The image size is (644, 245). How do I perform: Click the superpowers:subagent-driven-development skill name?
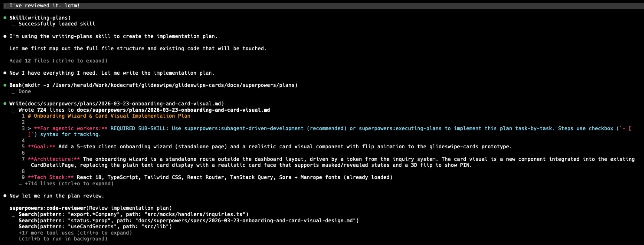pyautogui.click(x=244, y=128)
